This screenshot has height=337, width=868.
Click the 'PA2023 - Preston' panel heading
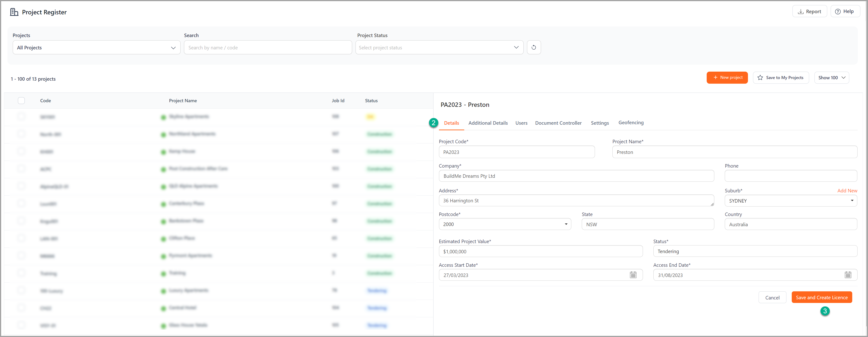pos(465,105)
